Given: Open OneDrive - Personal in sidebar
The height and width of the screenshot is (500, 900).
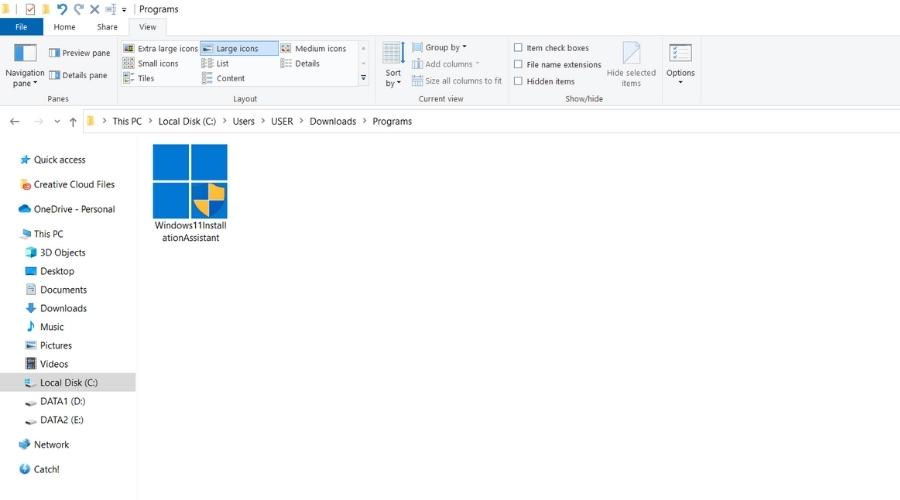Looking at the screenshot, I should point(67,209).
